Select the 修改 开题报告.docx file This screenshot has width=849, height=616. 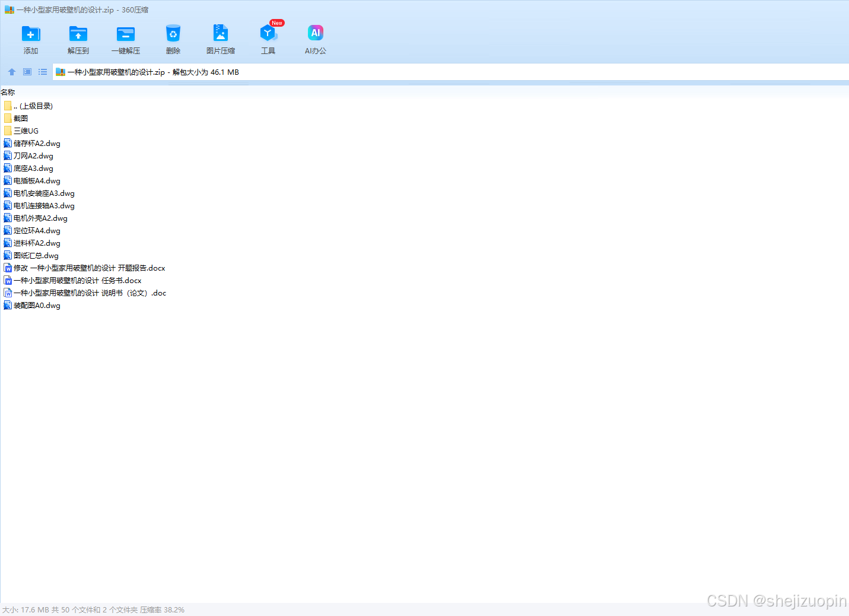click(84, 268)
